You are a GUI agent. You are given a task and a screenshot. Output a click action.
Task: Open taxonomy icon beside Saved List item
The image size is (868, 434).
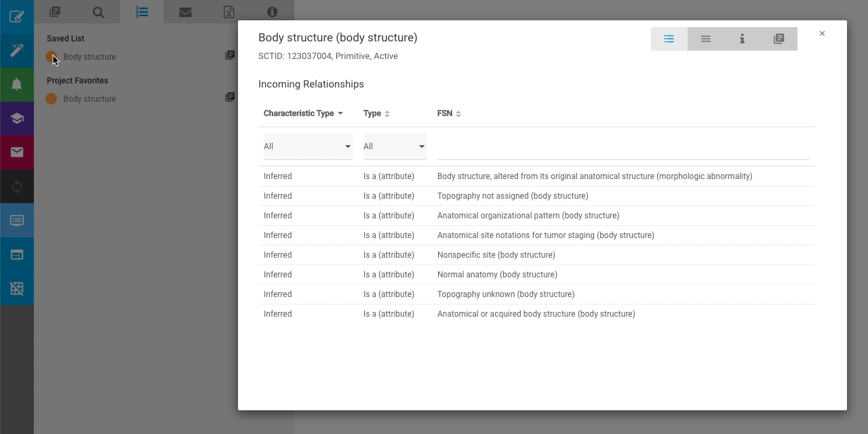click(230, 55)
